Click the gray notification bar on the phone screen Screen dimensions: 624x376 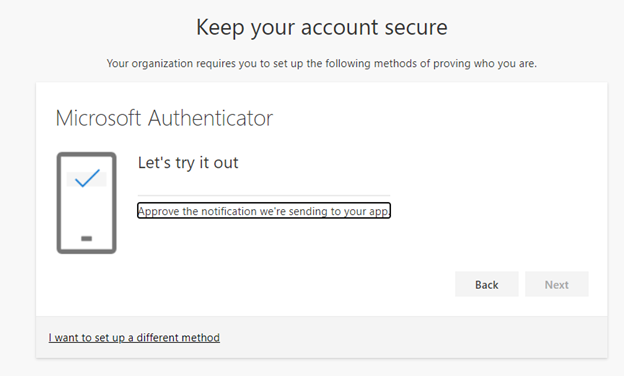click(x=86, y=179)
